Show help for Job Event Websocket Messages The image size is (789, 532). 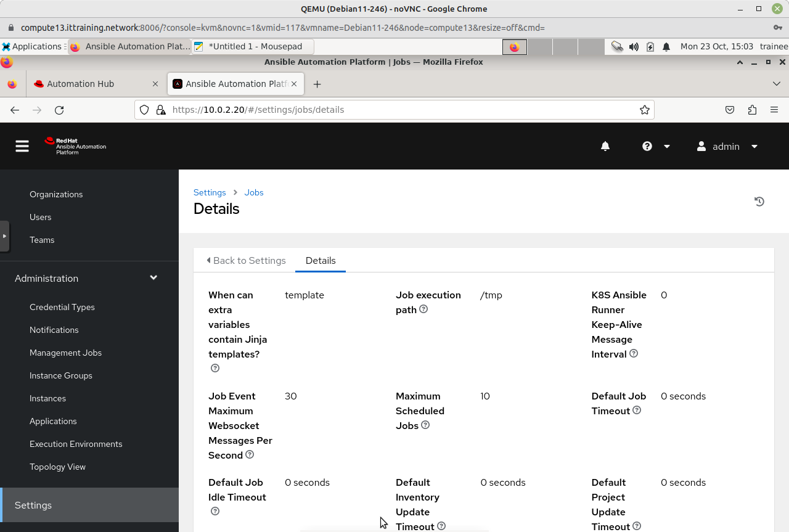coord(250,454)
